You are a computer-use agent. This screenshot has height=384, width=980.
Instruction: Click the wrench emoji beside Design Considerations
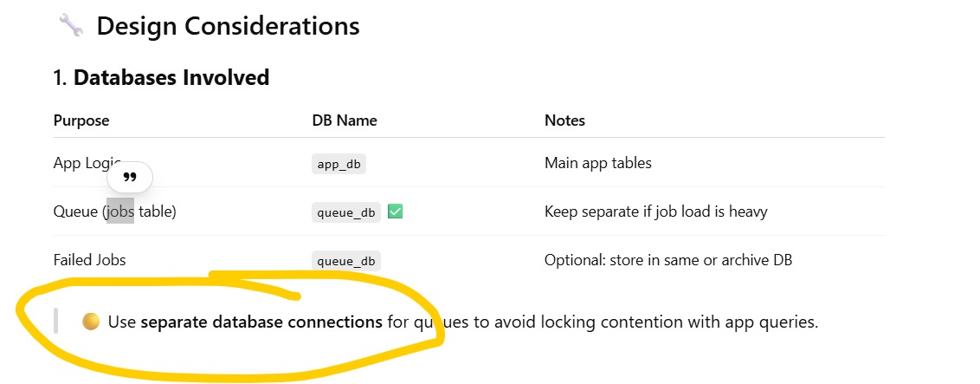tap(71, 26)
